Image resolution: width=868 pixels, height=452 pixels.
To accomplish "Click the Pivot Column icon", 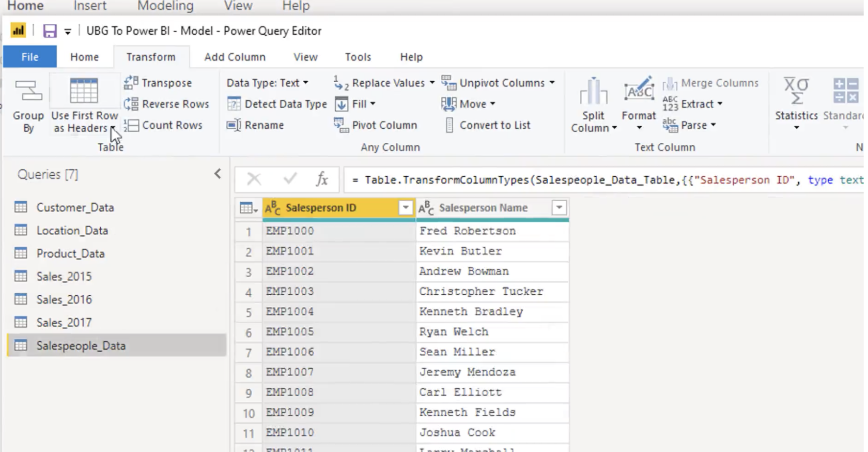I will pos(341,125).
